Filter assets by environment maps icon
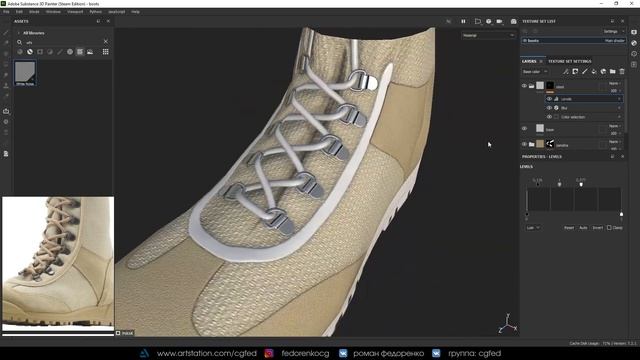The height and width of the screenshot is (360, 640). [x=90, y=52]
